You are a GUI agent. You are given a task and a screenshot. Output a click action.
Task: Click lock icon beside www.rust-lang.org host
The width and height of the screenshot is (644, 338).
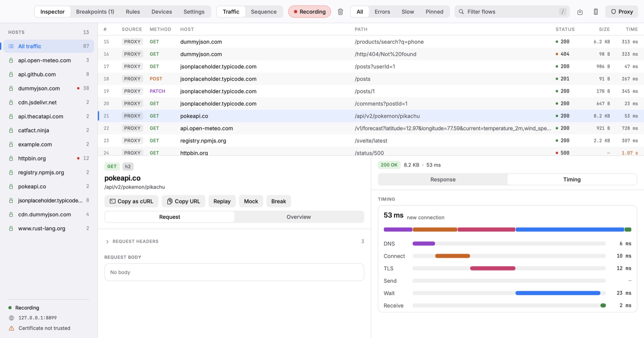pyautogui.click(x=11, y=228)
